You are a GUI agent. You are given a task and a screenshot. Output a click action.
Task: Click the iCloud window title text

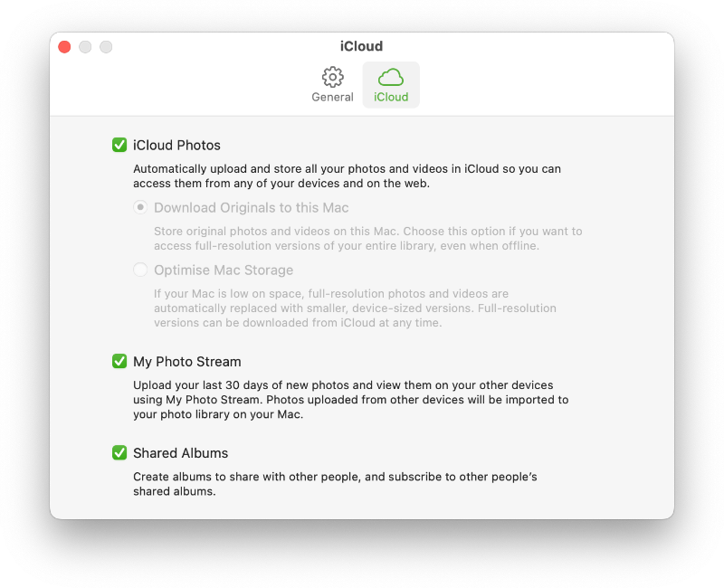pos(361,46)
